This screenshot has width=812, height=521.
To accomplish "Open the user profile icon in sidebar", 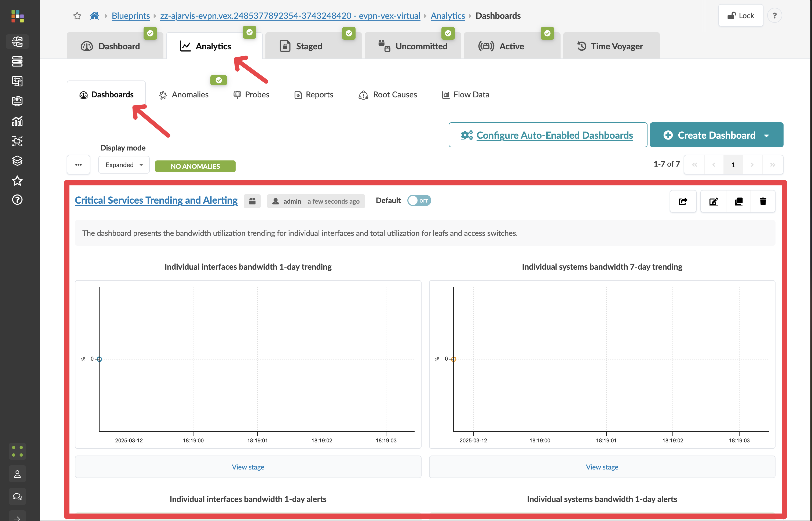I will pos(17,474).
